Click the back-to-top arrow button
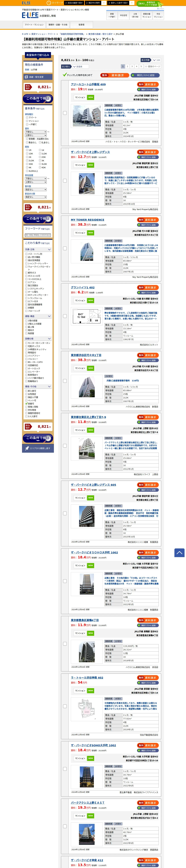The image size is (186, 868). [x=179, y=553]
